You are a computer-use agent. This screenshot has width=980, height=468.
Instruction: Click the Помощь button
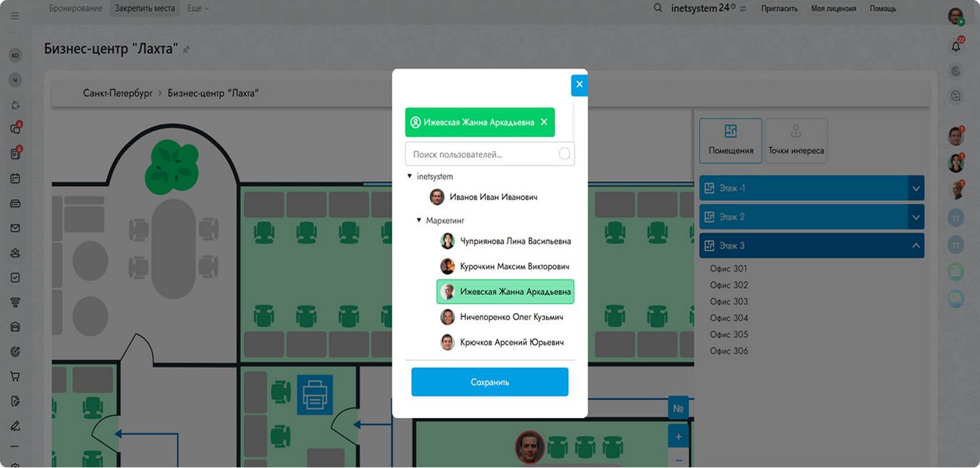coord(883,9)
